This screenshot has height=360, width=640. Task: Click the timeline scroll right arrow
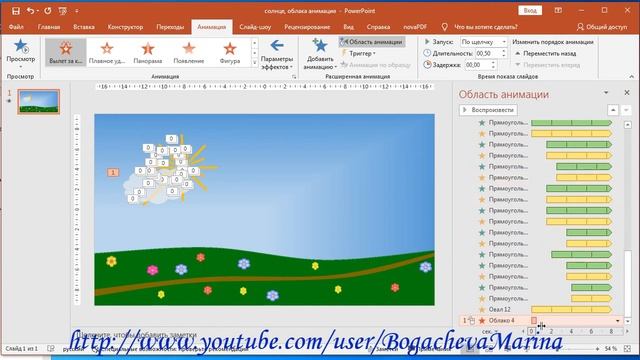(627, 331)
